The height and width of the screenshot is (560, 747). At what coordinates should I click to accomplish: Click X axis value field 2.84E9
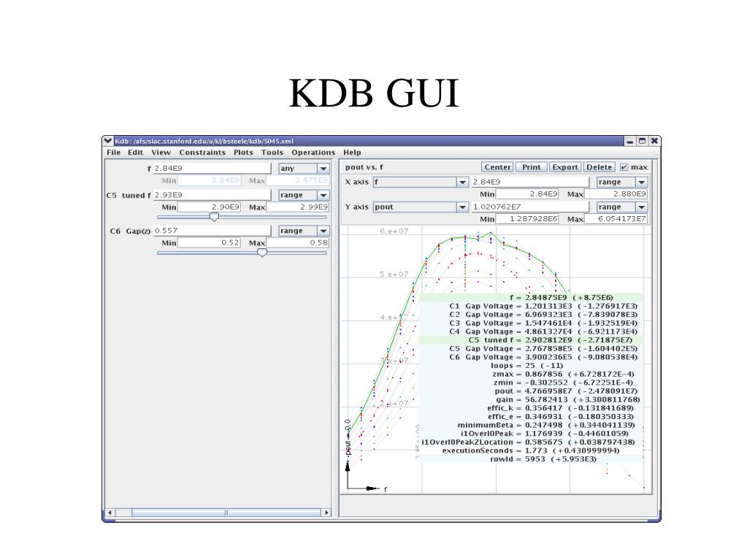pos(530,182)
